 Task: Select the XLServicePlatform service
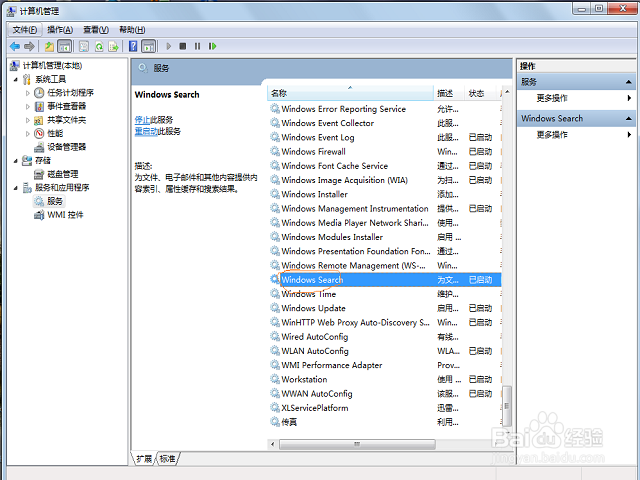pos(315,408)
